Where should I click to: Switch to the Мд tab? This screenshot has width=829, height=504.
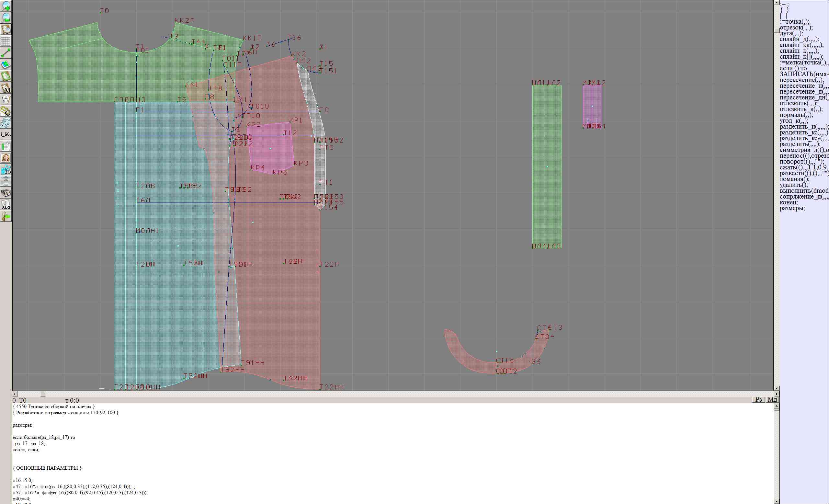[x=772, y=399]
